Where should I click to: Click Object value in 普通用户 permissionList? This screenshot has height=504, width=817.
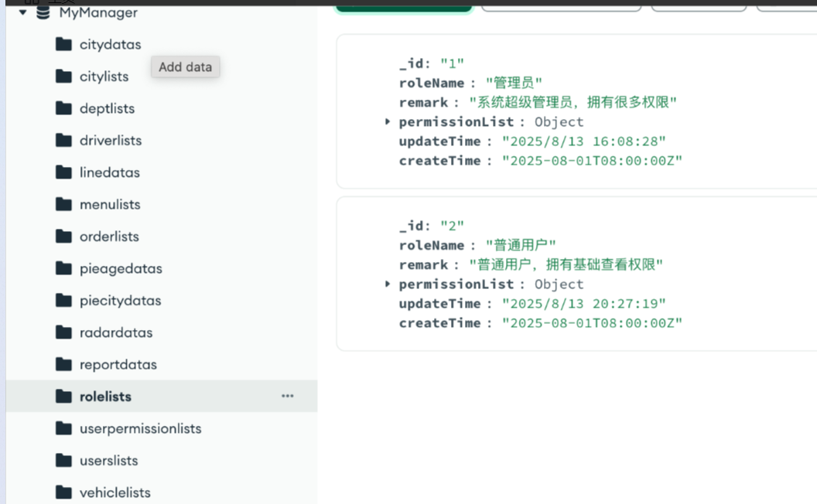click(x=559, y=284)
